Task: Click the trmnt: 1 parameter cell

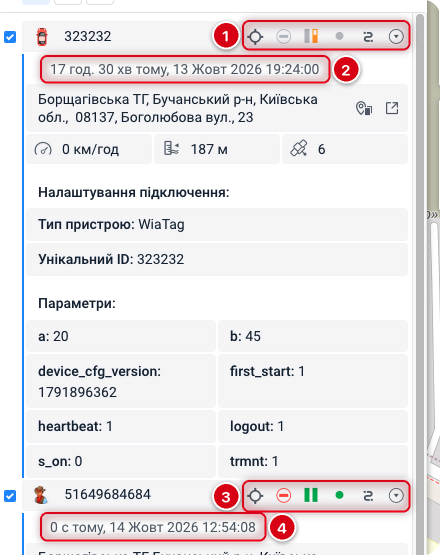Action: pyautogui.click(x=313, y=461)
